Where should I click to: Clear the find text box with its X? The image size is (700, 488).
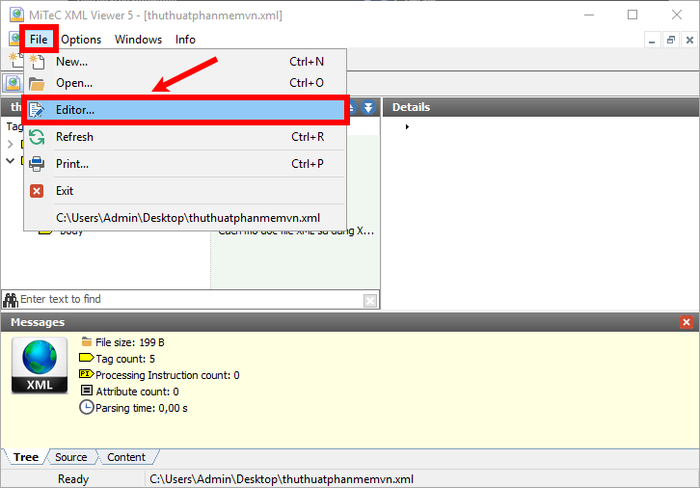click(370, 300)
